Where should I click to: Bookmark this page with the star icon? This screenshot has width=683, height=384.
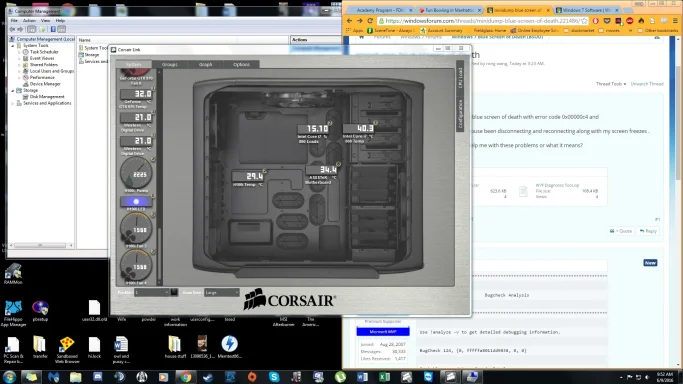tap(584, 21)
